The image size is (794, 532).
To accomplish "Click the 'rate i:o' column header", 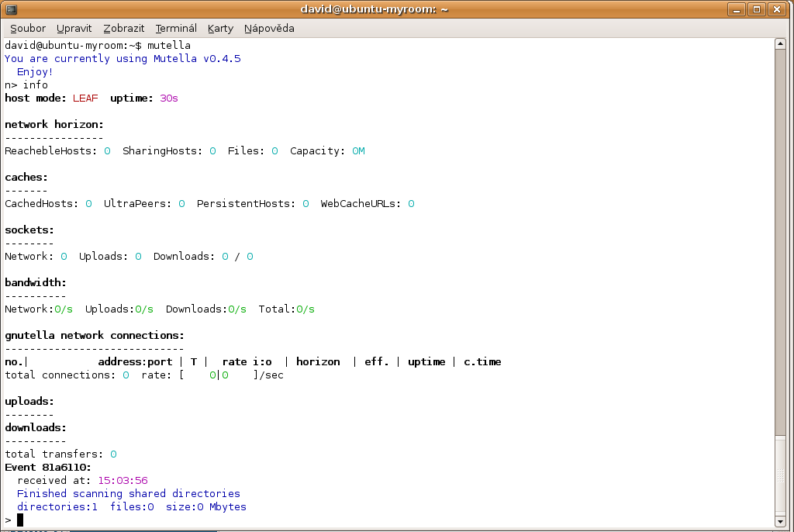I will coord(247,361).
